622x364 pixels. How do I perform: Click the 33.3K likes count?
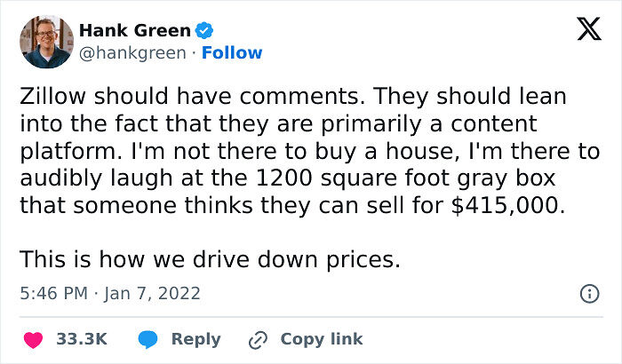click(x=82, y=339)
